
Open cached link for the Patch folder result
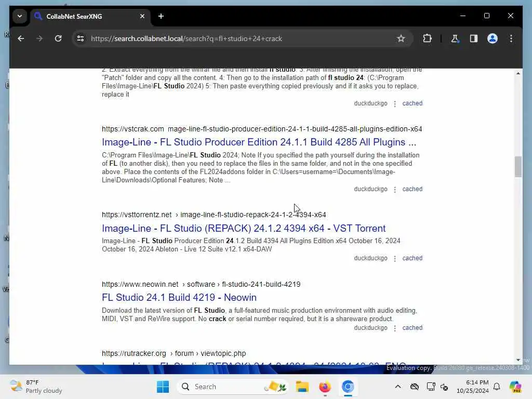[x=412, y=103]
